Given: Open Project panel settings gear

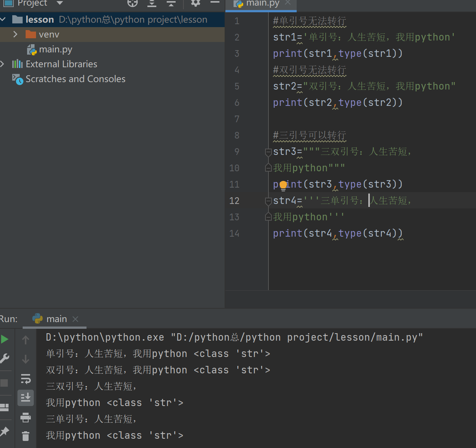Looking at the screenshot, I should [x=196, y=3].
